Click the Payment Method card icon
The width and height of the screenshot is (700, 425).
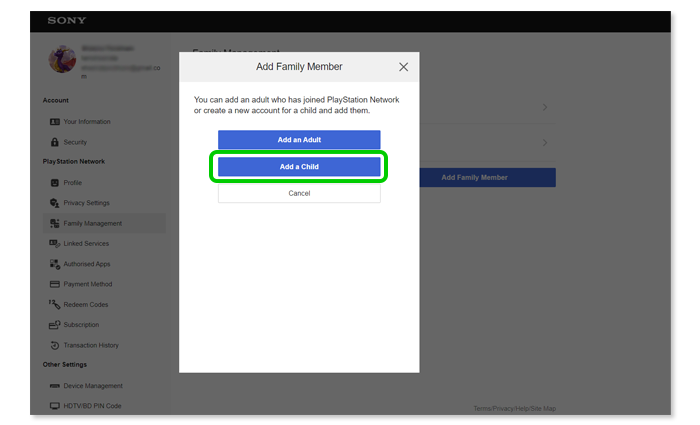[54, 284]
